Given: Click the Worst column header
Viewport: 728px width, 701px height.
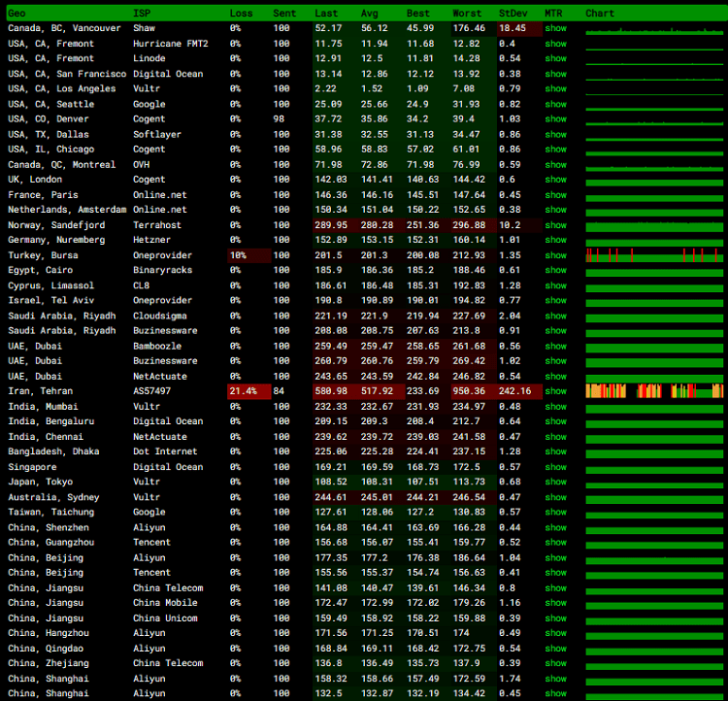Looking at the screenshot, I should click(x=467, y=14).
